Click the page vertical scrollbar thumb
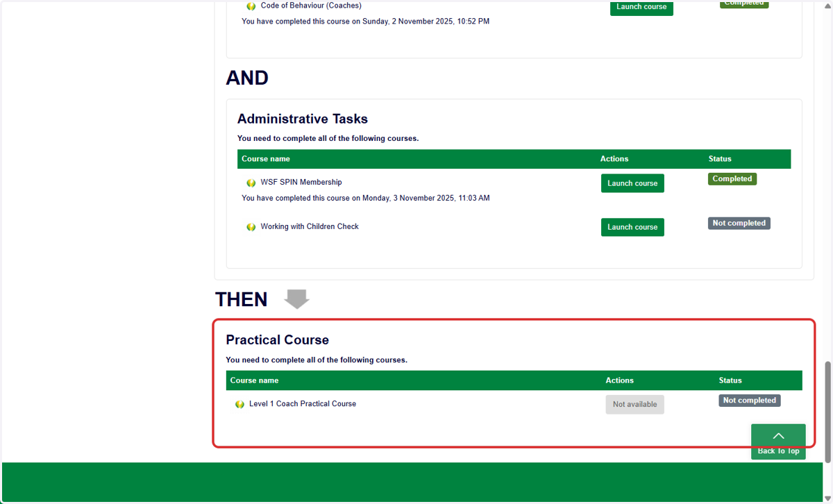Screen dimensions: 833x504 (827, 411)
